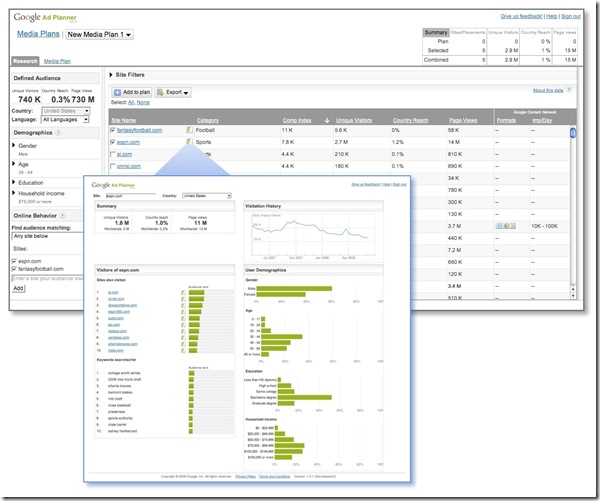The image size is (600, 501).
Task: Open the Country dropdown in Defined Audience
Action: coord(65,111)
